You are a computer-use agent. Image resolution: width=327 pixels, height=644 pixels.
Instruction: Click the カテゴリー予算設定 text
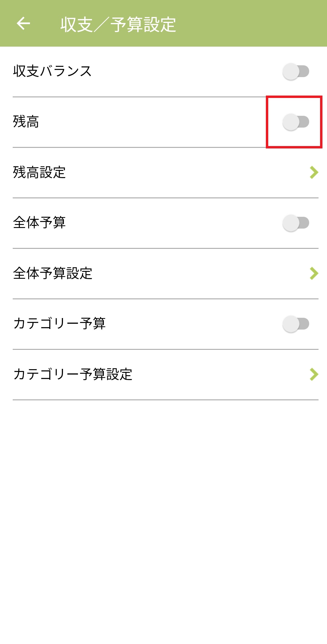coord(73,374)
